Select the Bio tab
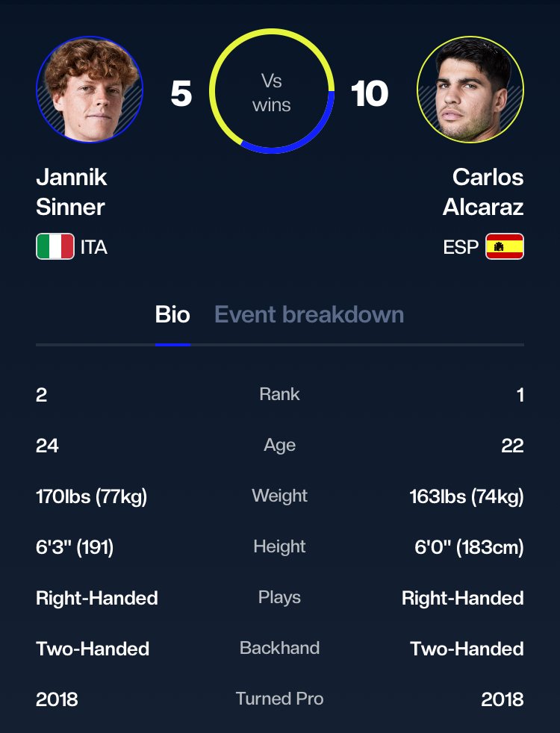The image size is (560, 733). pos(172,314)
